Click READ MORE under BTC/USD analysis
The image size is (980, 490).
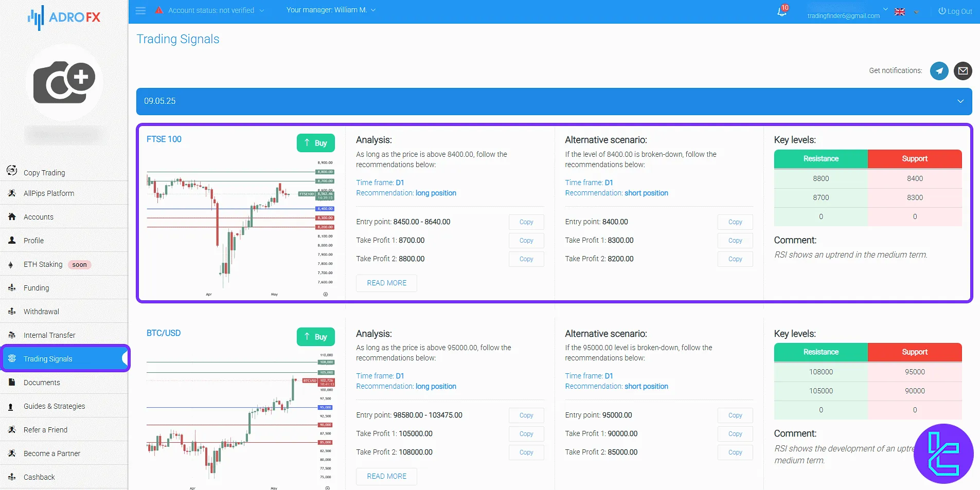click(x=386, y=477)
